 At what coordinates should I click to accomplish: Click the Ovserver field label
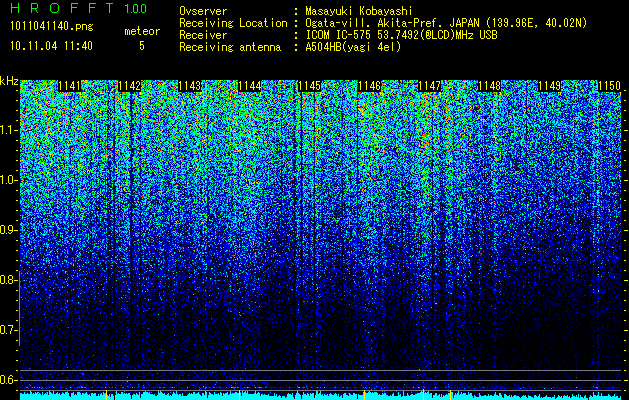(x=203, y=11)
